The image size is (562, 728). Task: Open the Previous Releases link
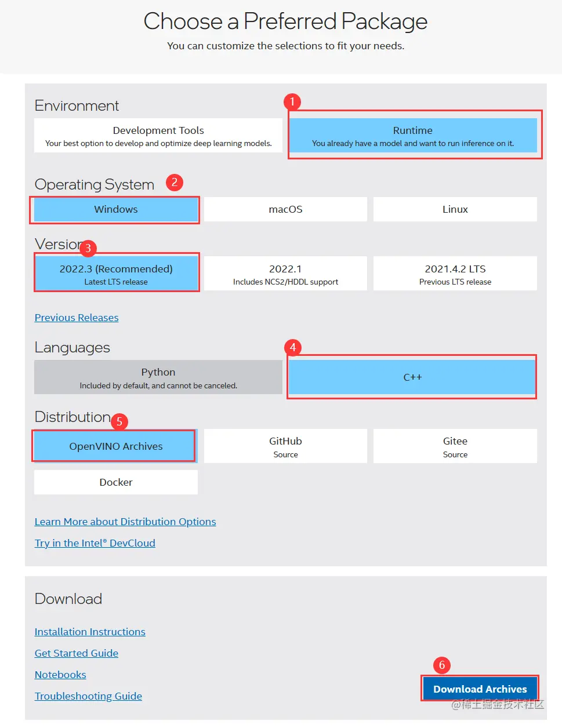click(77, 318)
